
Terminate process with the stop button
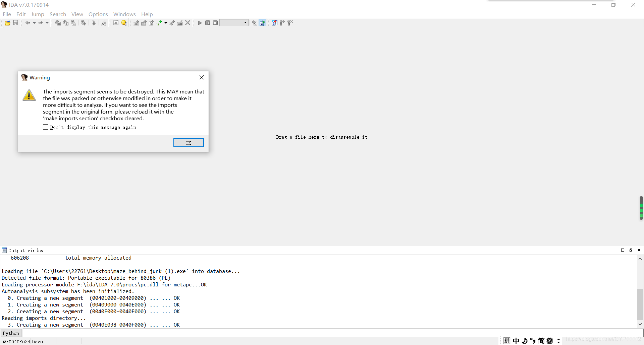[x=215, y=23]
